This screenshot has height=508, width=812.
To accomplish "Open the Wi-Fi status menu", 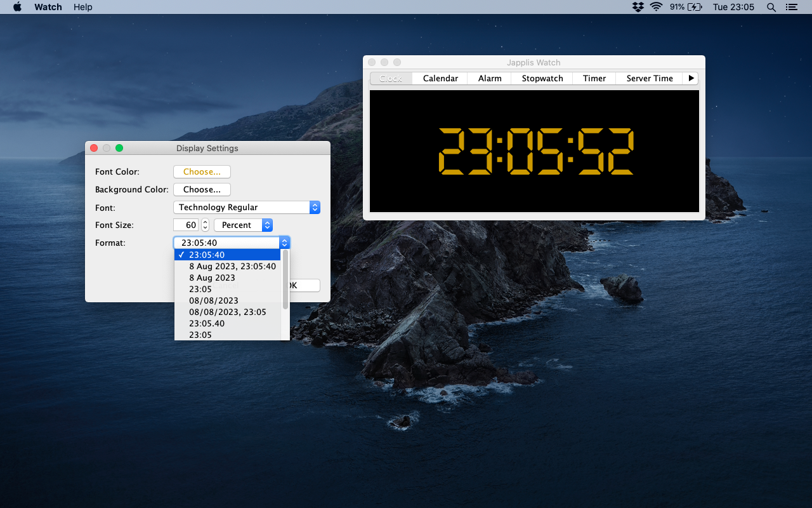I will [656, 7].
